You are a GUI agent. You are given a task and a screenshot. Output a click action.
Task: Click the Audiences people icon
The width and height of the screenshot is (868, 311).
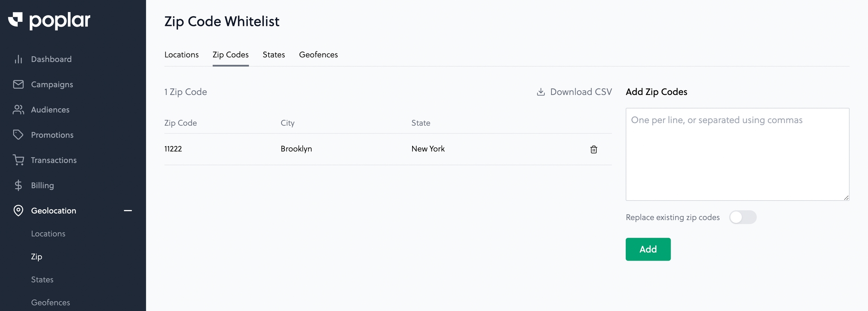point(18,110)
